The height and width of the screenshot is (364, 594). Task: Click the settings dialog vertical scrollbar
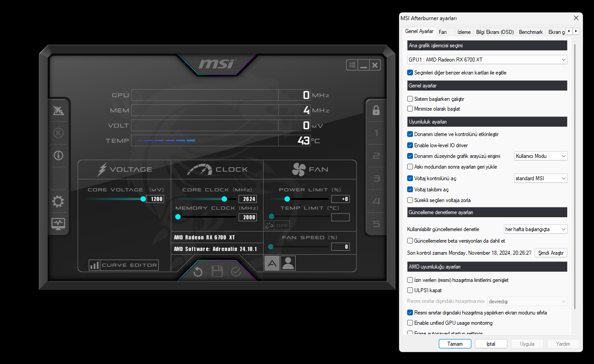[575, 176]
